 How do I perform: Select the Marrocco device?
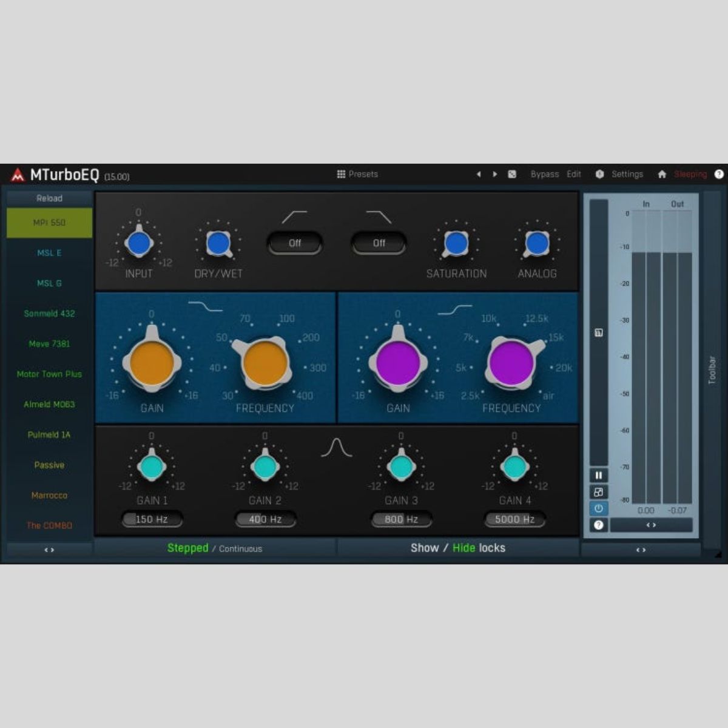point(49,496)
